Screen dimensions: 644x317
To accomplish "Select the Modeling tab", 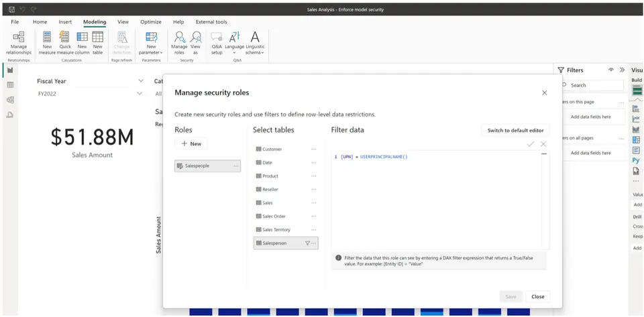I will point(95,21).
